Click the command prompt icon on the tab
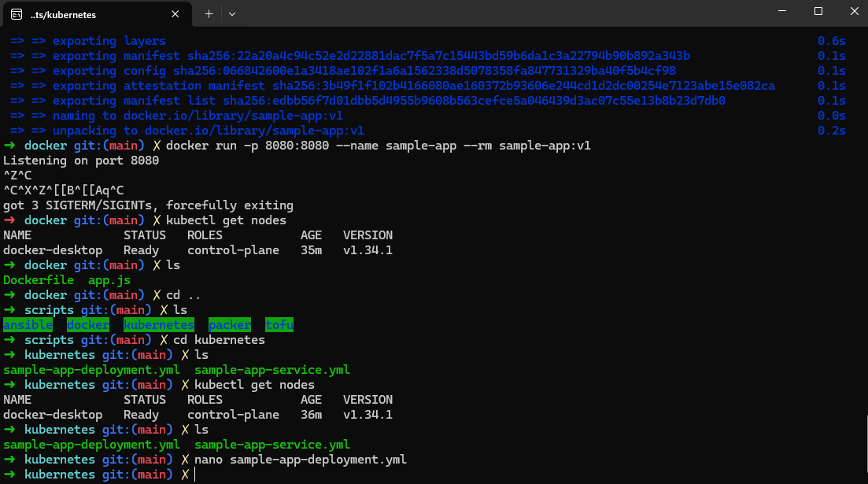 [20, 13]
